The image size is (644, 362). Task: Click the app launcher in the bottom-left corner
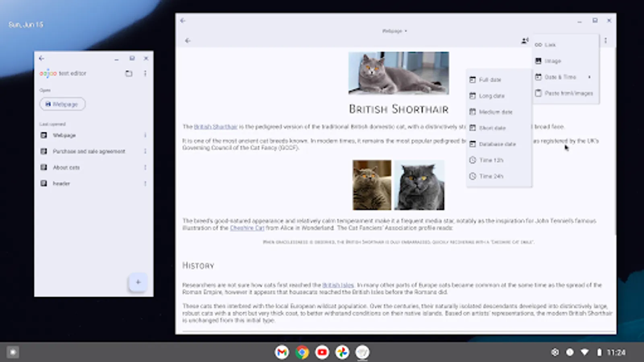[12, 352]
